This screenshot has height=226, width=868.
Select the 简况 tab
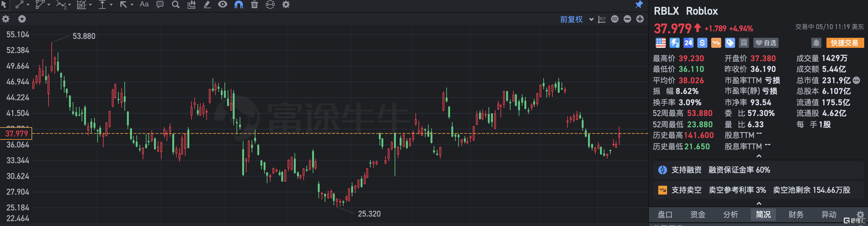click(763, 215)
